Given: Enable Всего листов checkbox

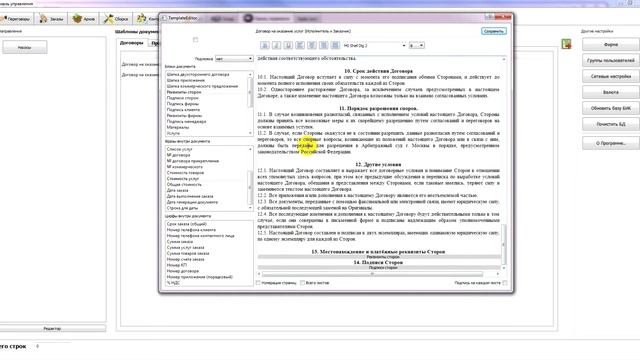Looking at the screenshot, I should pos(302,282).
